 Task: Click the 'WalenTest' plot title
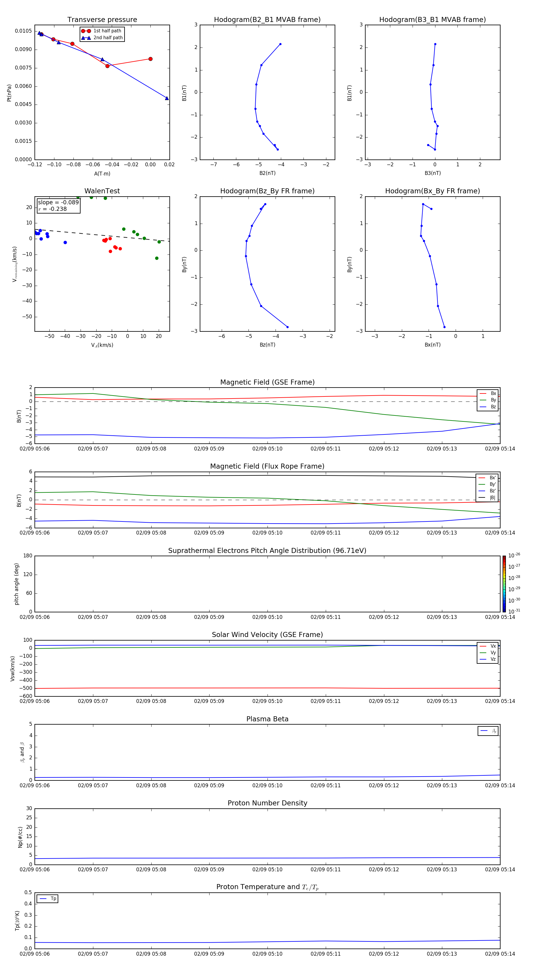102,191
